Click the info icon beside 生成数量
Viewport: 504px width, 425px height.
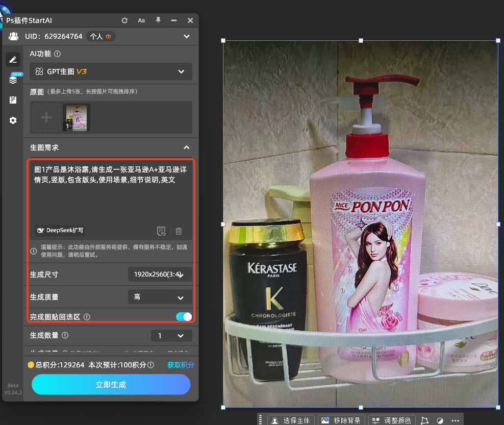[x=65, y=335]
